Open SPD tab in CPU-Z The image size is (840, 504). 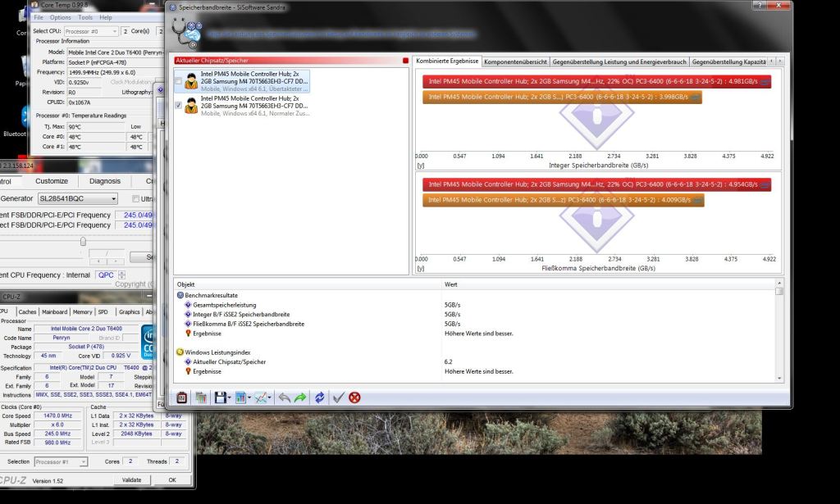tap(103, 312)
